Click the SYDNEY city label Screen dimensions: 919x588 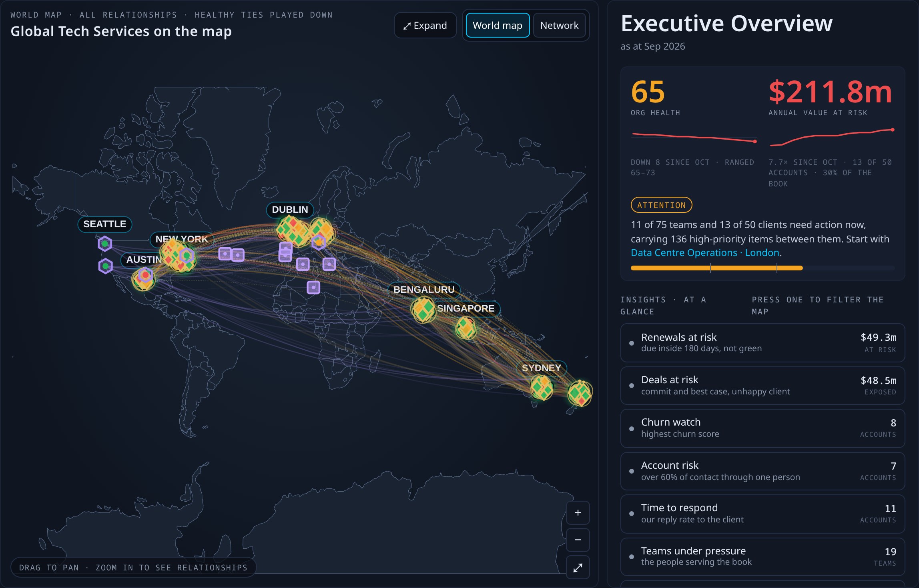point(541,368)
